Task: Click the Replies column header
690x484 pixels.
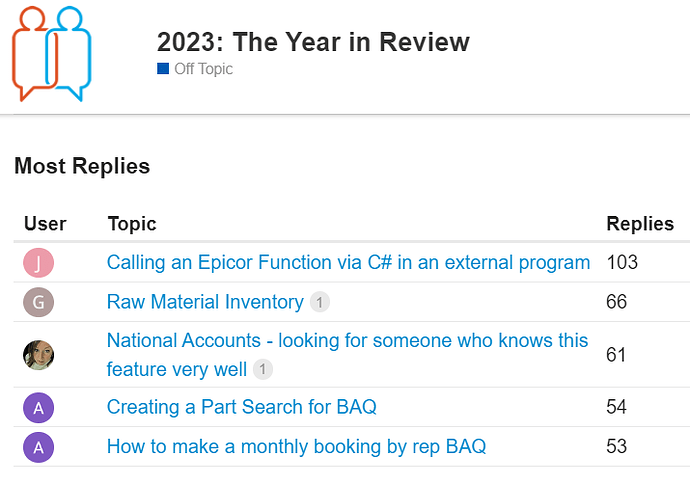Action: pos(640,224)
